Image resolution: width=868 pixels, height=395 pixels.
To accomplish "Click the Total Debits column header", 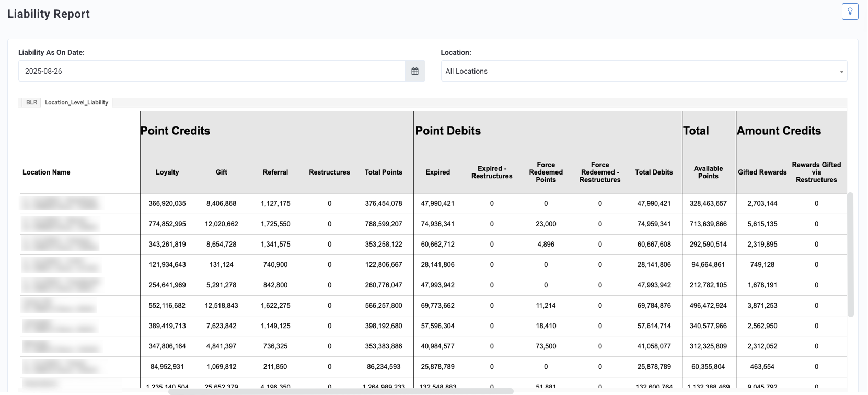I will pos(654,172).
